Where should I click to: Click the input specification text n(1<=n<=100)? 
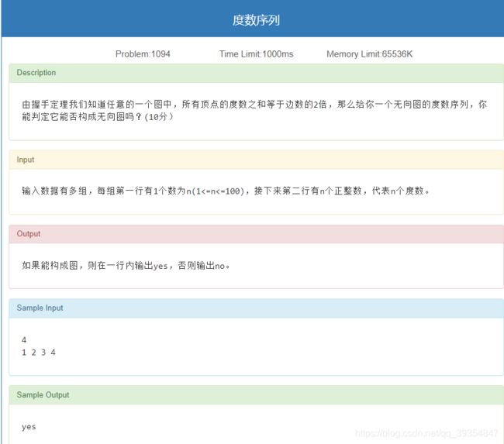click(x=216, y=191)
